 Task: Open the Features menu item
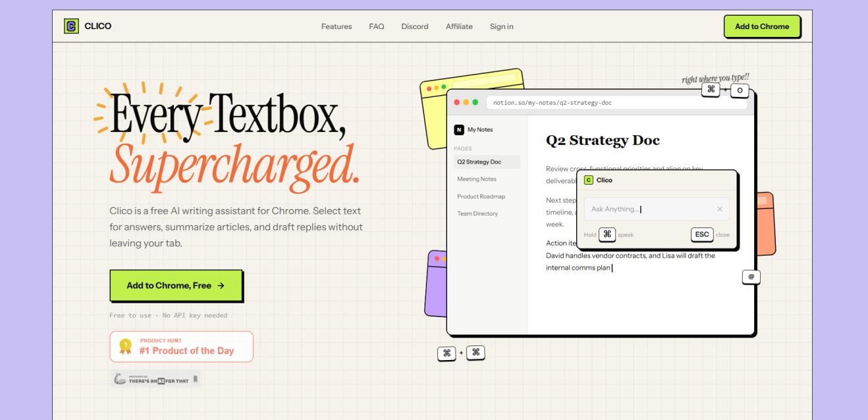click(337, 26)
